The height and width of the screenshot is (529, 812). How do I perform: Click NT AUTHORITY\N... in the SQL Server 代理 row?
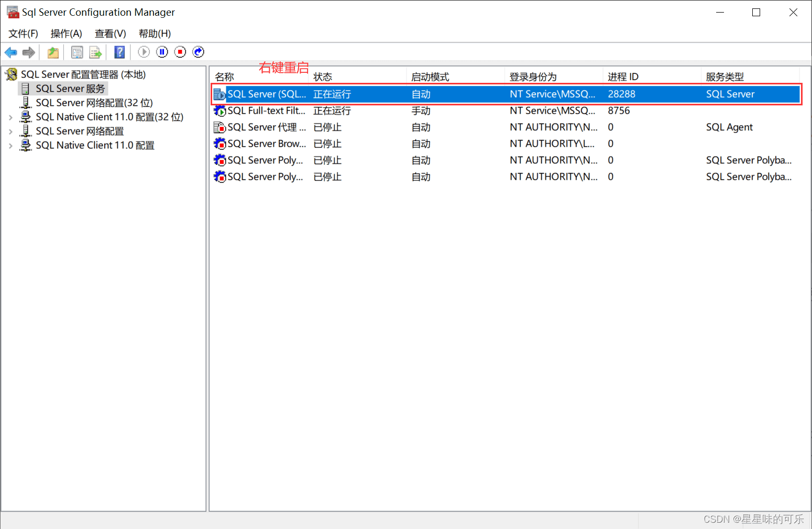(x=554, y=127)
